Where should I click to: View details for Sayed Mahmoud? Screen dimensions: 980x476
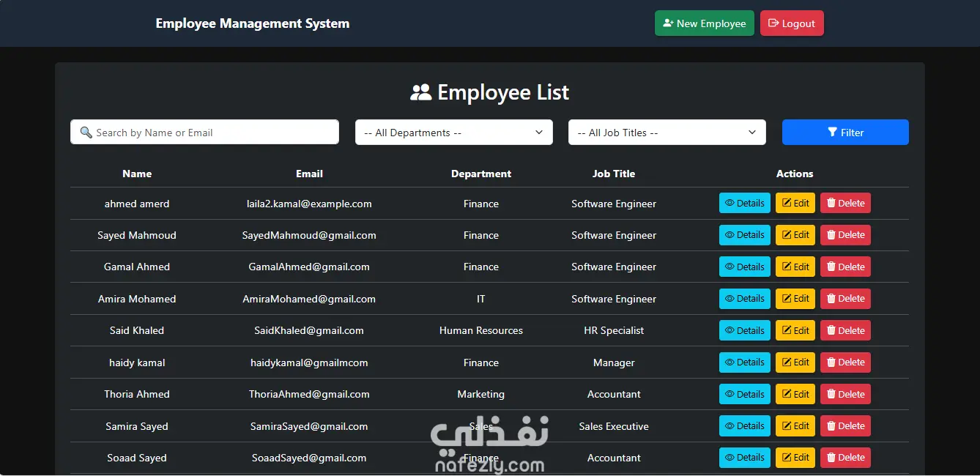pyautogui.click(x=745, y=235)
